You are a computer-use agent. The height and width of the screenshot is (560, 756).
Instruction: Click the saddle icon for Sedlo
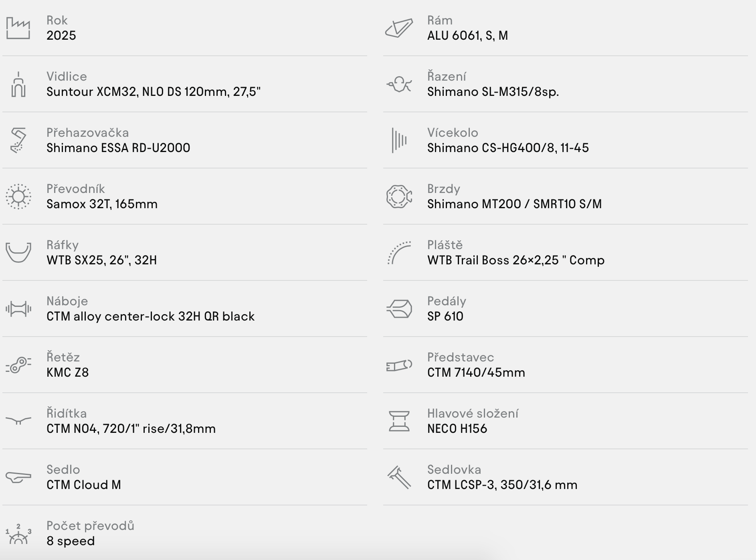18,477
